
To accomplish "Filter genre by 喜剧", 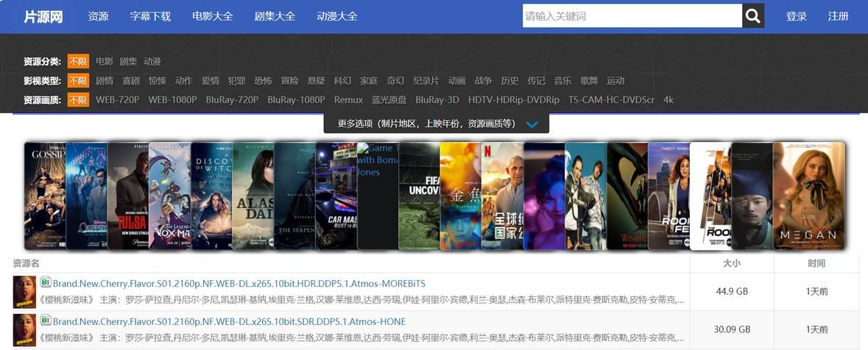I will coord(131,81).
